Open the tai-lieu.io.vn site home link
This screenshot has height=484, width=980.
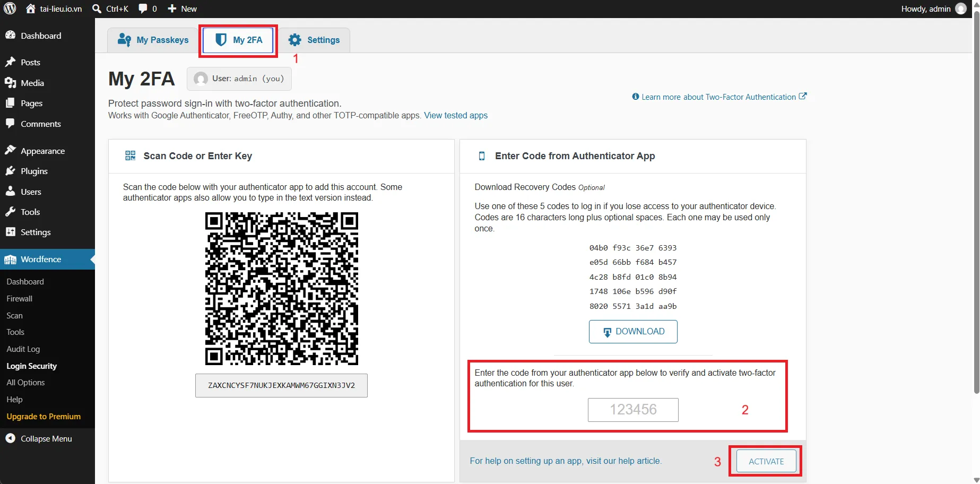(54, 8)
